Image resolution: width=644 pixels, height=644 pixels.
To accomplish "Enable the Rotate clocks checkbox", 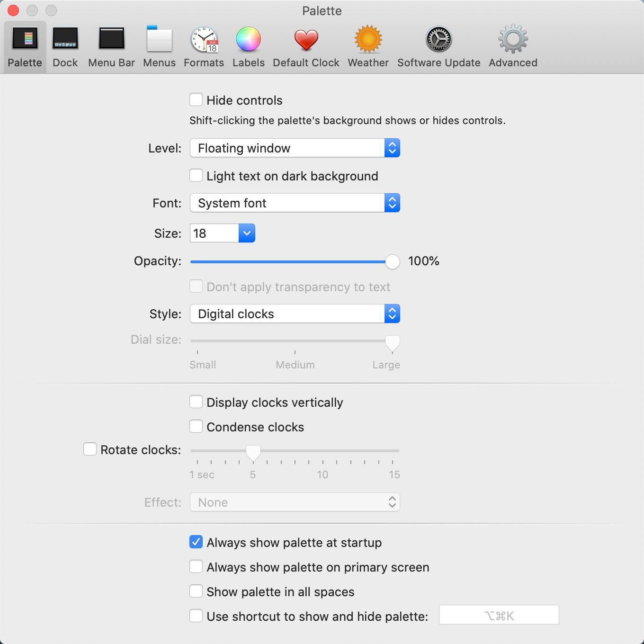I will (90, 449).
